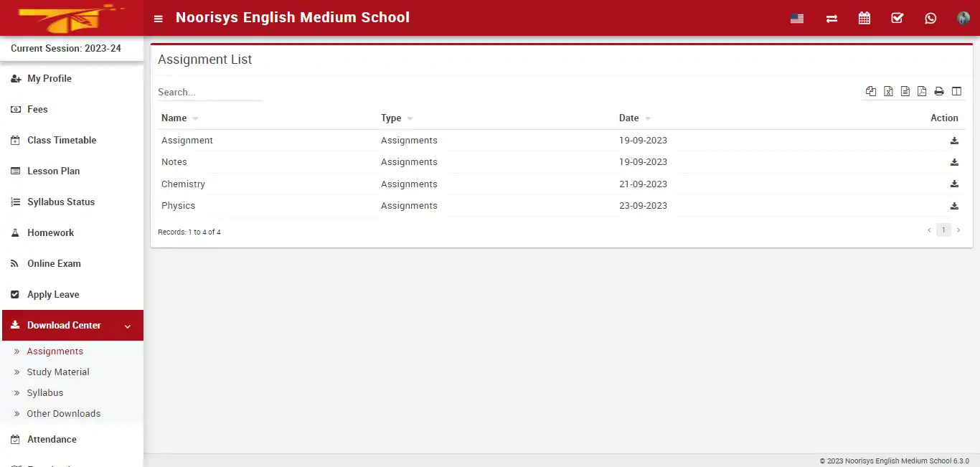The image size is (980, 467).
Task: Collapse the Download Center menu
Action: pos(65,325)
